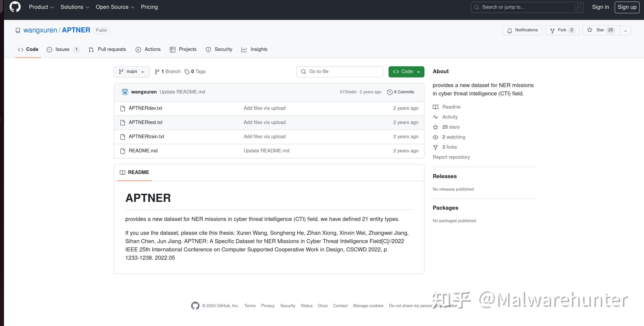Star the APTNER repository
The height and width of the screenshot is (326, 644).
pos(601,30)
